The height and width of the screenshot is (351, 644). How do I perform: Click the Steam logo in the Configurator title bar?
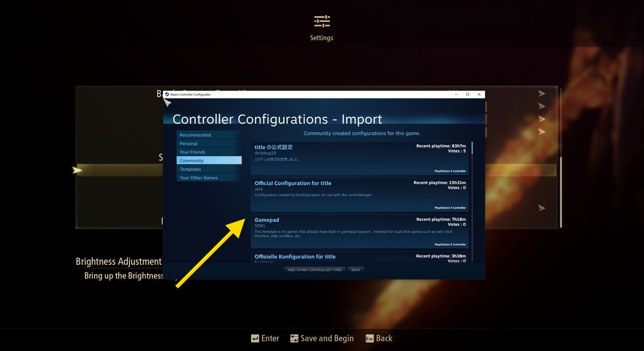click(x=167, y=94)
